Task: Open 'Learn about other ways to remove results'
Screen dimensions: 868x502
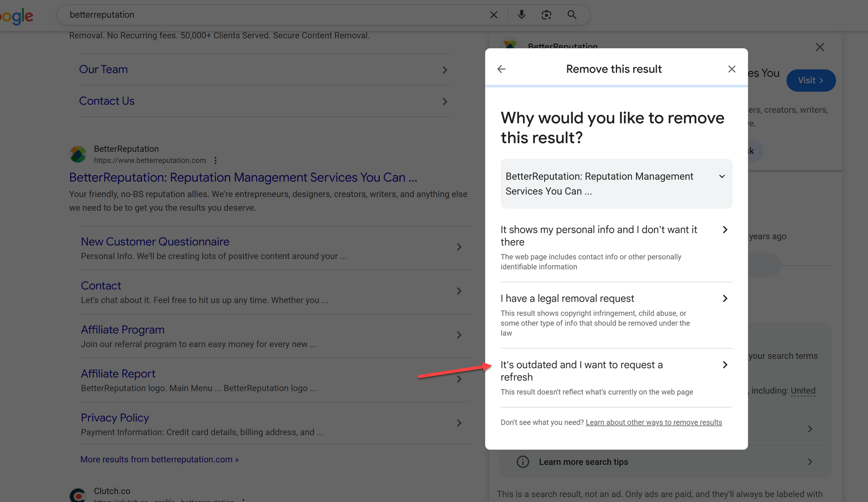Action: click(x=653, y=422)
